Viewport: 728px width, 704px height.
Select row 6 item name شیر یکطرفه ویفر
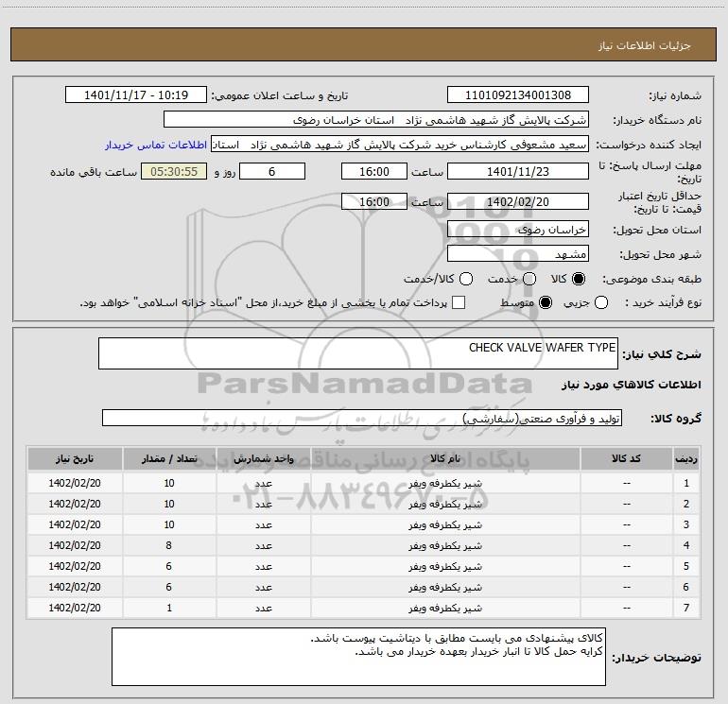pyautogui.click(x=445, y=588)
